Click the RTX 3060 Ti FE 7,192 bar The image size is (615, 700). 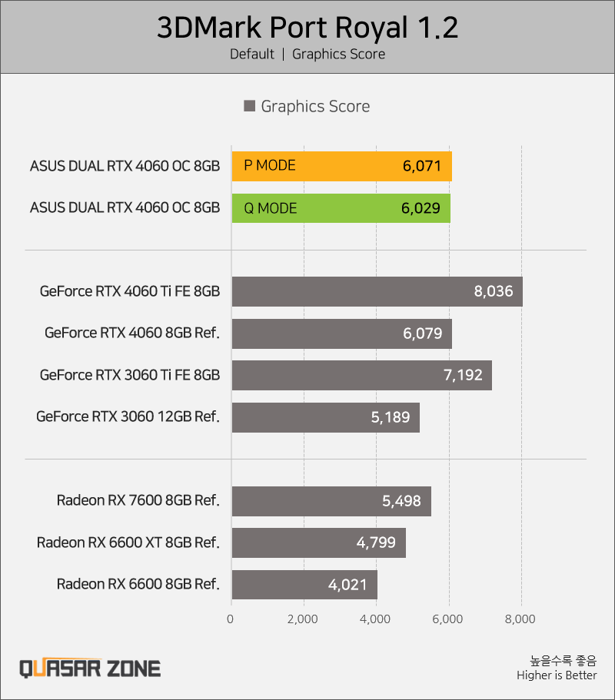click(362, 376)
